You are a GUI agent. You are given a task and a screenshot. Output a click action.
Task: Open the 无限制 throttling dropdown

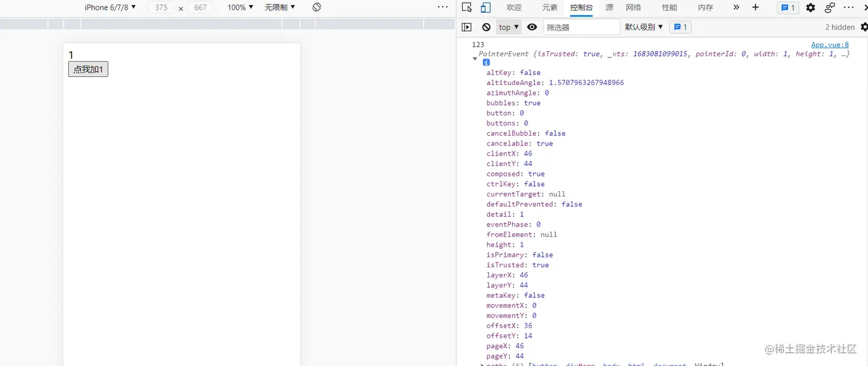pyautogui.click(x=280, y=7)
